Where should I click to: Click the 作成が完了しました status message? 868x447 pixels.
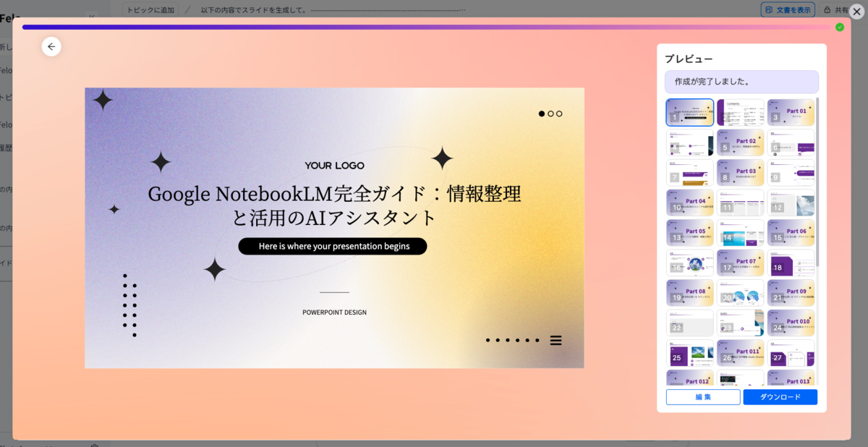click(x=741, y=82)
